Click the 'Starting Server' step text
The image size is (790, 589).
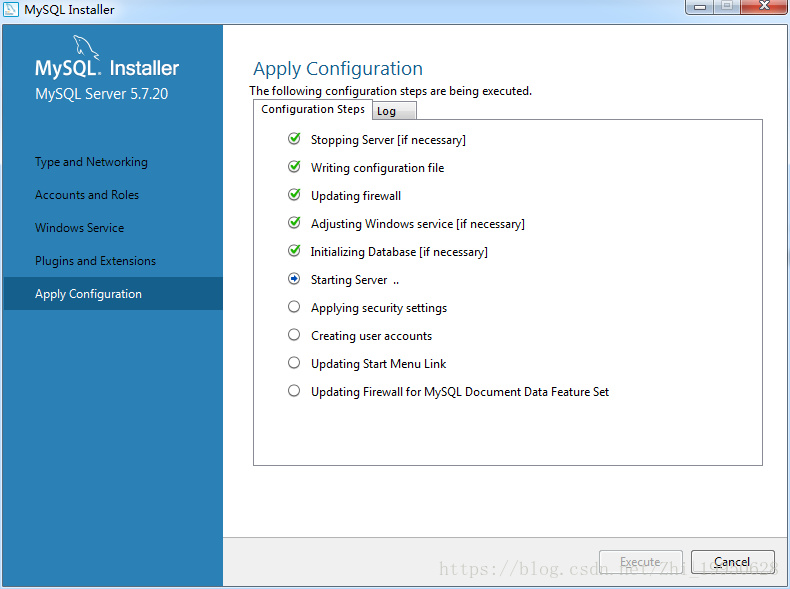[x=349, y=280]
